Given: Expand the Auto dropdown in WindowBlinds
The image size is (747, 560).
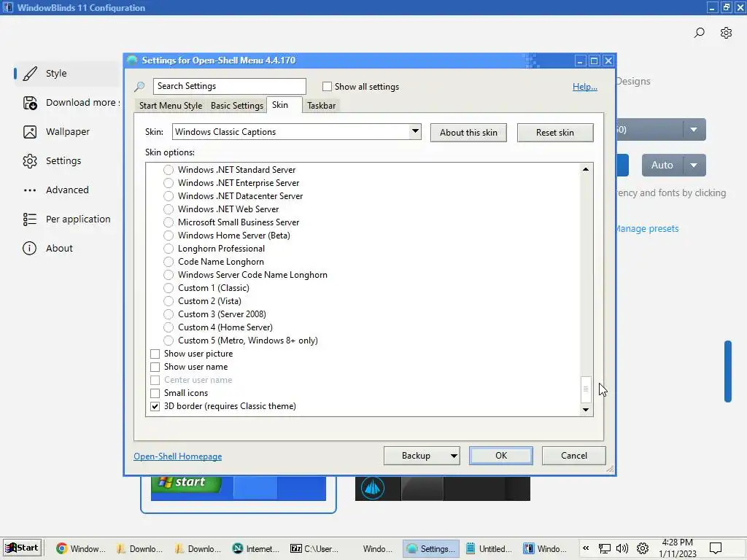Looking at the screenshot, I should tap(694, 166).
